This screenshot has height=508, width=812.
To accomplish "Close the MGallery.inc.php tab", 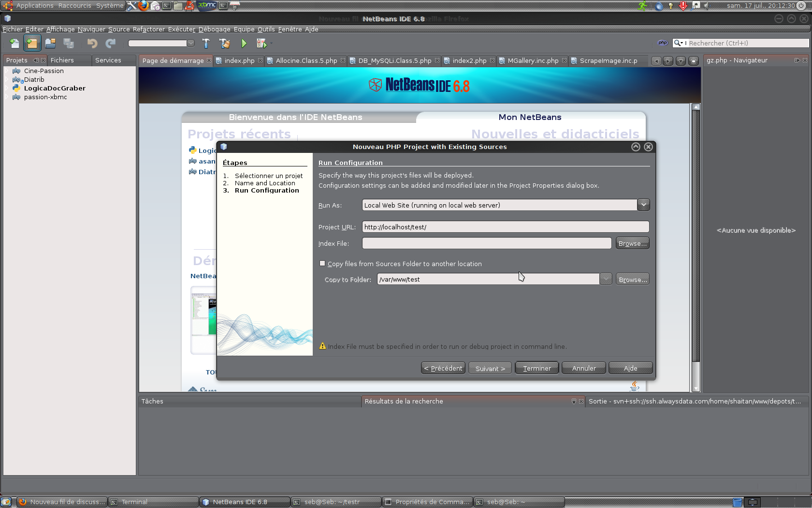I will (x=564, y=60).
